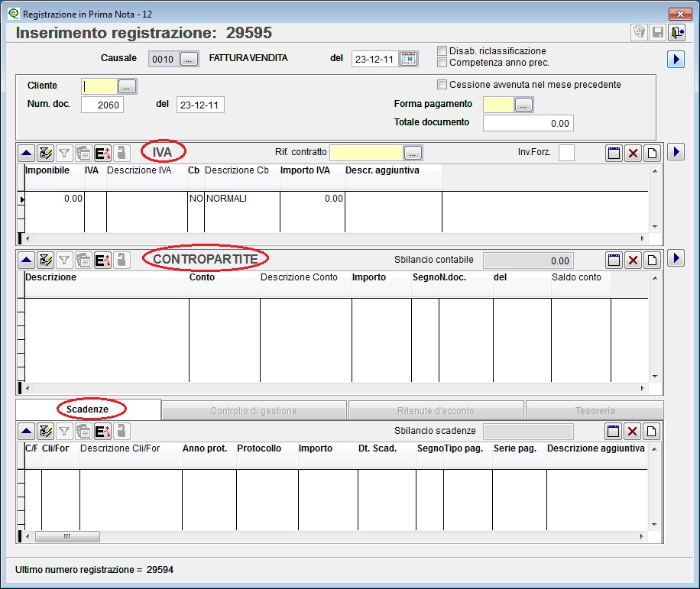This screenshot has height=589, width=700.
Task: Click the save floppy disk icon
Action: (658, 33)
